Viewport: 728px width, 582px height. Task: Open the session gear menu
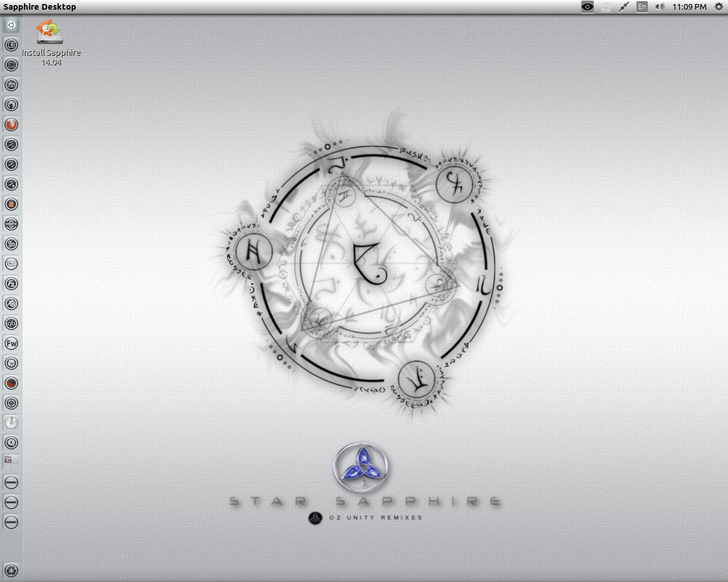[718, 7]
